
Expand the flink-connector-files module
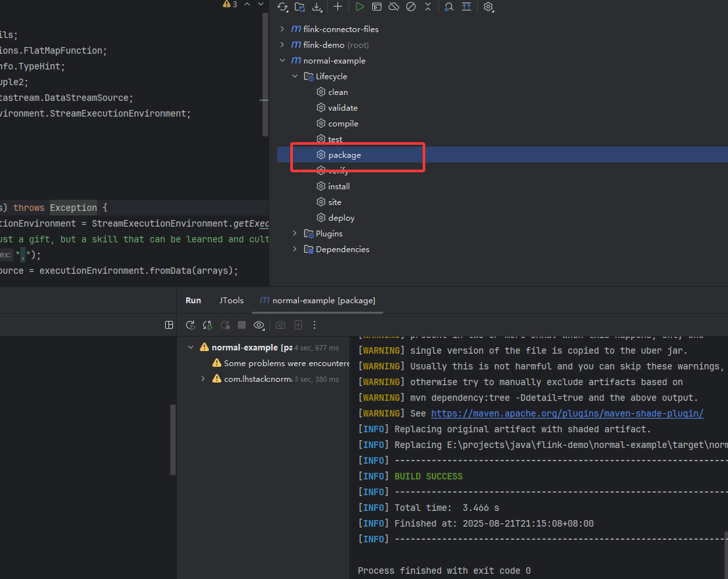click(282, 29)
